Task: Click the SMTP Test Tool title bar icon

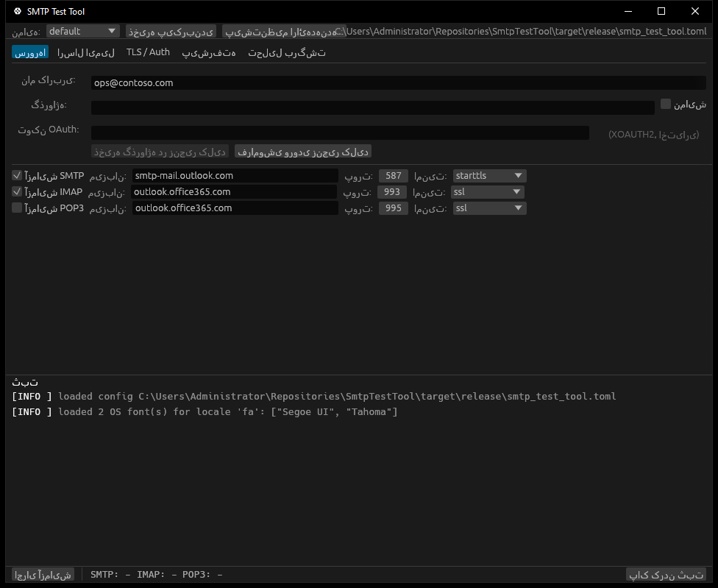Action: click(18, 12)
